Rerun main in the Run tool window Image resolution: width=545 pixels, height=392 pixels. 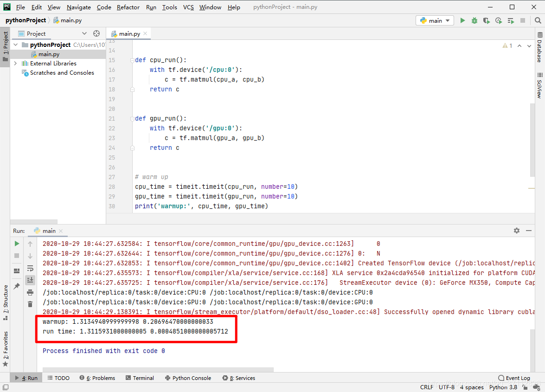coord(17,244)
